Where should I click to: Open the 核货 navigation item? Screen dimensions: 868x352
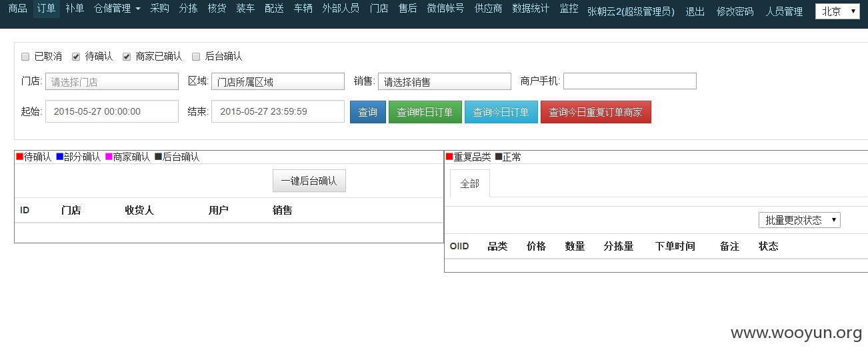(x=217, y=9)
